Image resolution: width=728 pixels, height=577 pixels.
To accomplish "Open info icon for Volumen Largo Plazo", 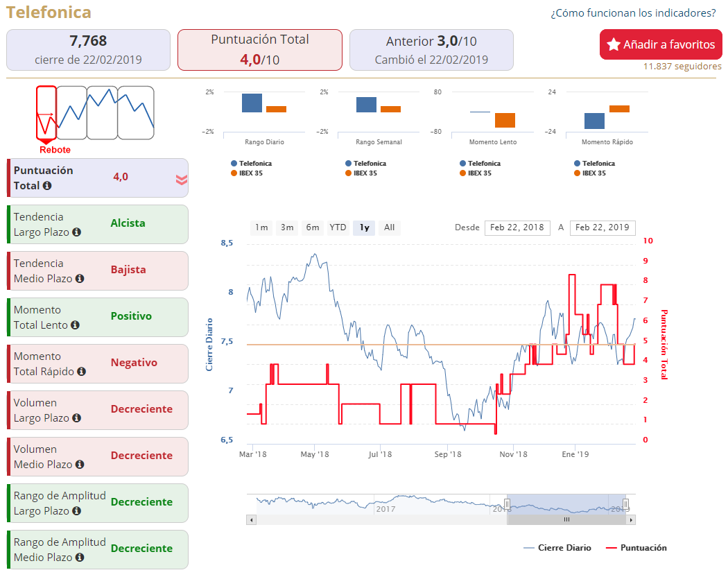I will click(x=76, y=417).
